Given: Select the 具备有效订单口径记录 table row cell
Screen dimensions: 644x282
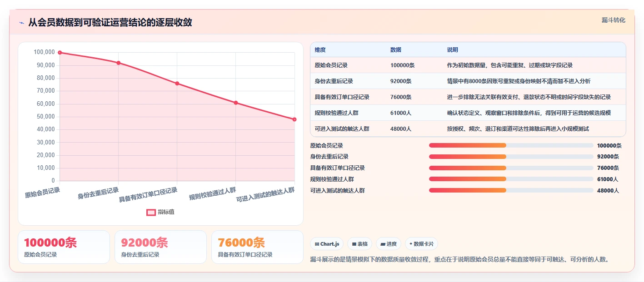Looking at the screenshot, I should click(348, 97).
